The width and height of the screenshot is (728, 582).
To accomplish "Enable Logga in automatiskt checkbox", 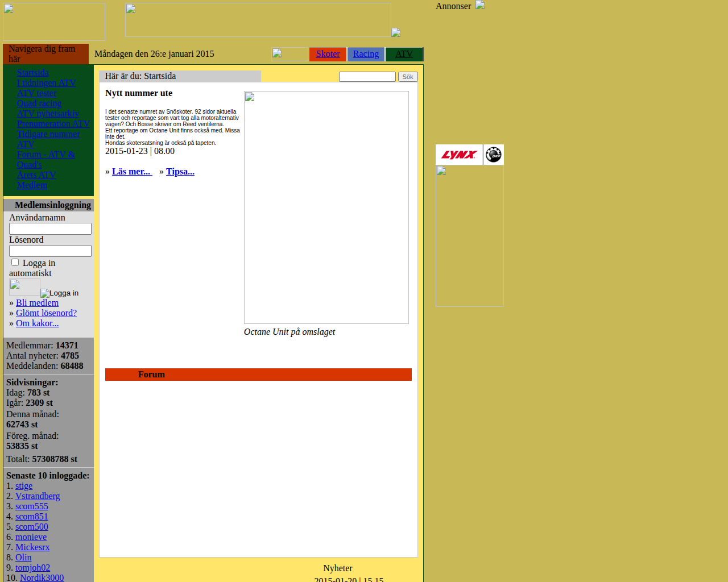I will click(x=15, y=263).
